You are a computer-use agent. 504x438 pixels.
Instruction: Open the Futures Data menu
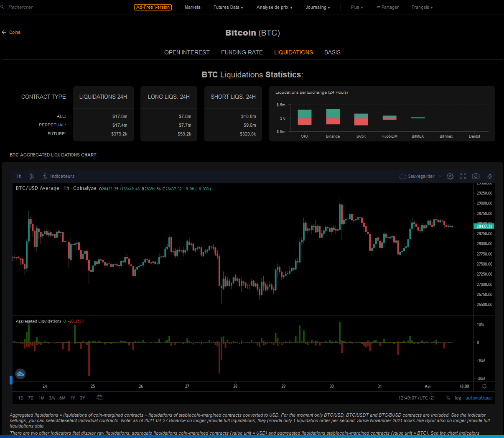(x=228, y=7)
